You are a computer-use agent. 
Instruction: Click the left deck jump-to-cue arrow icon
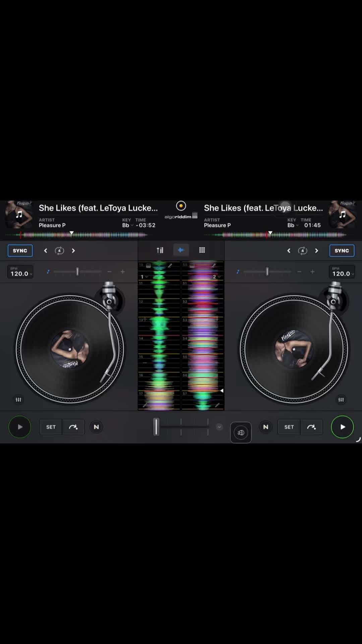pyautogui.click(x=73, y=427)
